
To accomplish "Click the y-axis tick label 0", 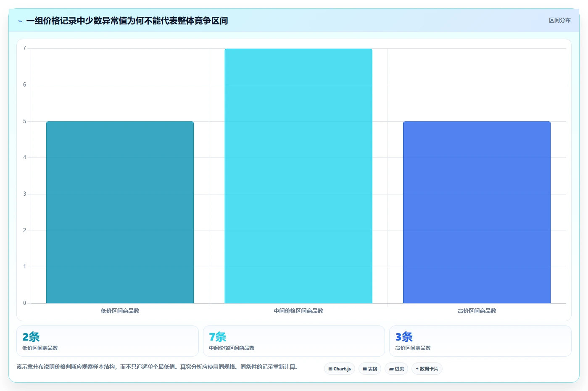I will (24, 303).
